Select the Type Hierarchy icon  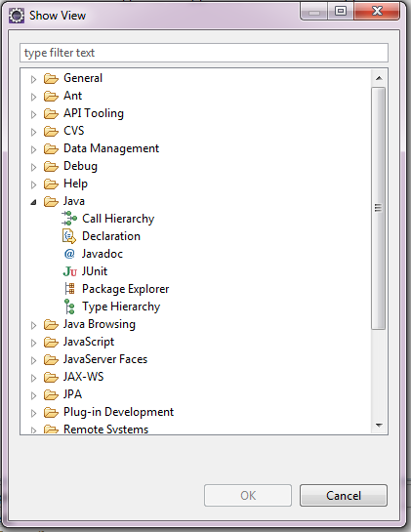(69, 307)
